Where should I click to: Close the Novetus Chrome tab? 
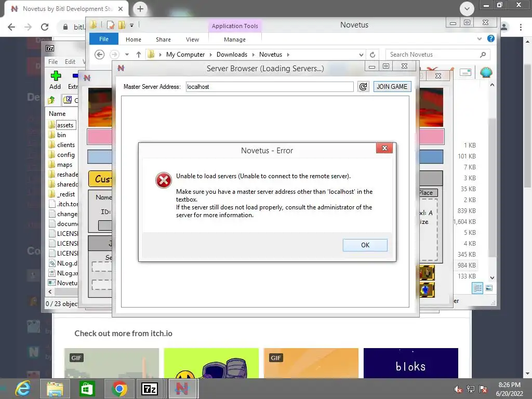pos(121,9)
